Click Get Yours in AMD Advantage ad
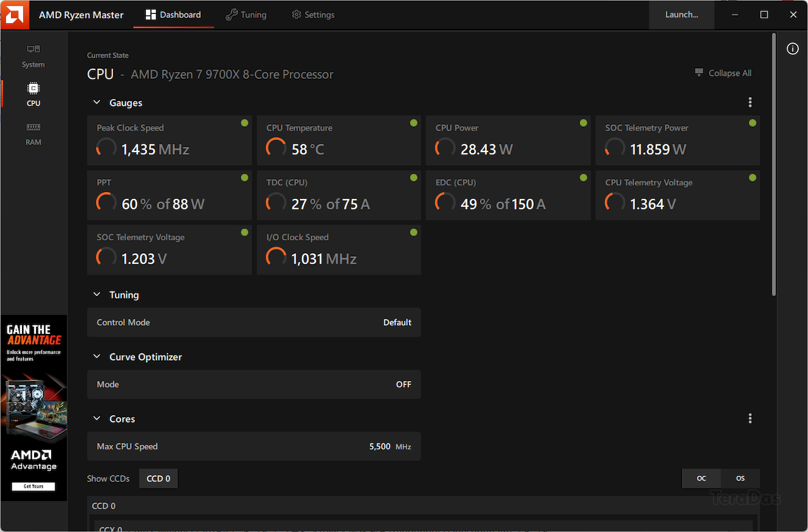808x532 pixels. (33, 487)
